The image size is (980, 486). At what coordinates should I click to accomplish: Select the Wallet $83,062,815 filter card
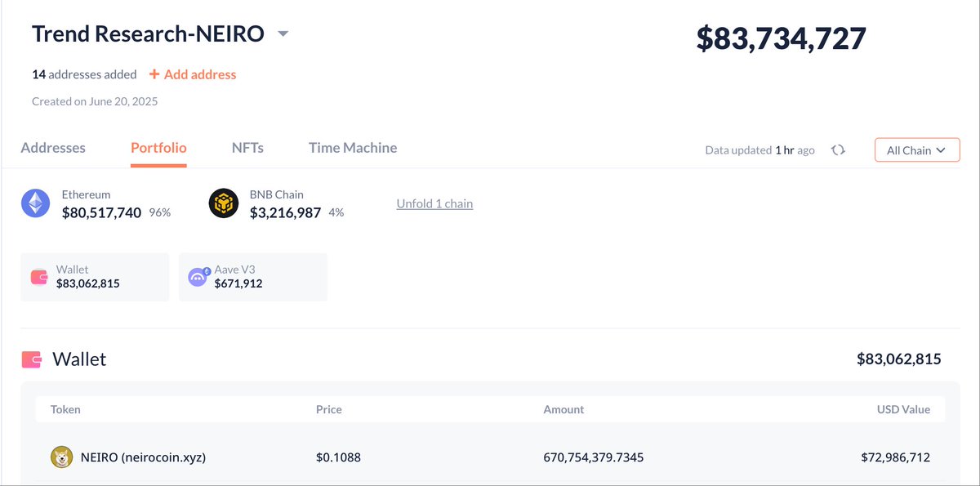pyautogui.click(x=94, y=277)
